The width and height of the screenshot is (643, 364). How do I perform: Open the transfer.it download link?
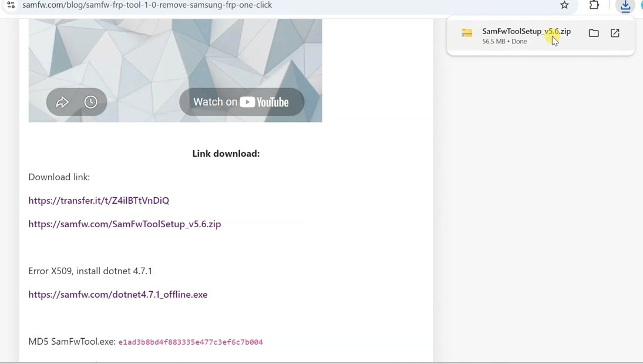99,200
